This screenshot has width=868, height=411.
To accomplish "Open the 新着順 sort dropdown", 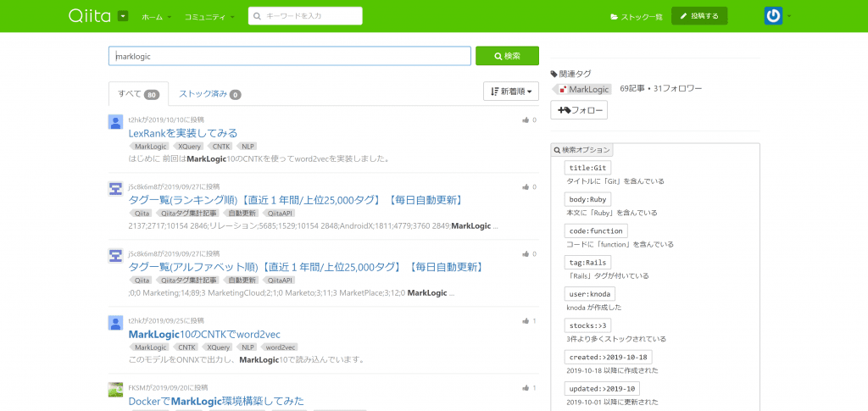I will 511,92.
